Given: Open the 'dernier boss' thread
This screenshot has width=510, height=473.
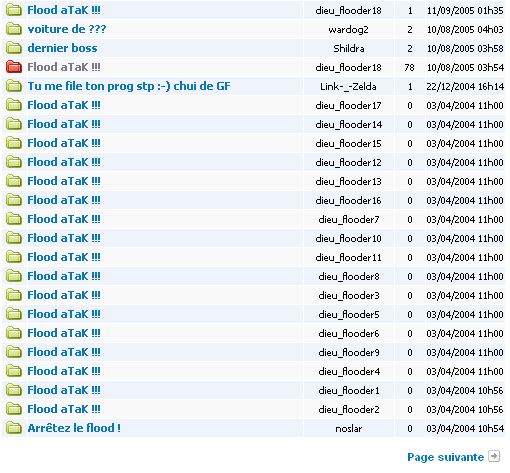Looking at the screenshot, I should [x=62, y=48].
